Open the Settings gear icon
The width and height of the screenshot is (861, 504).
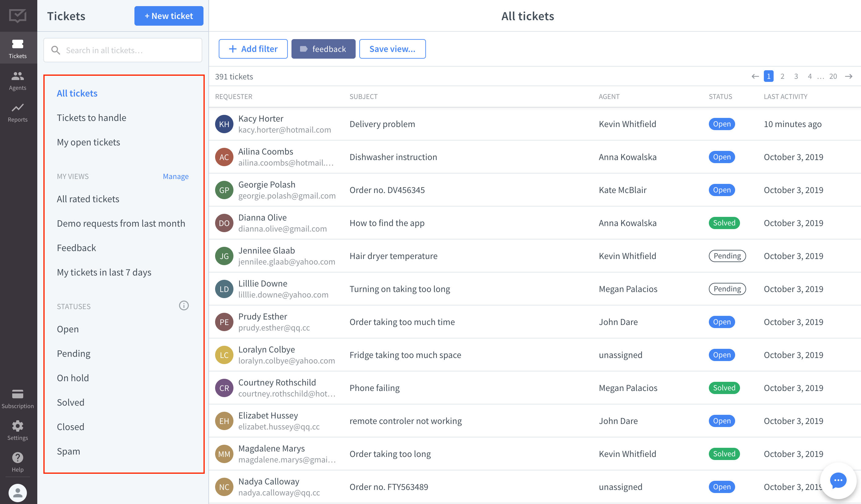[x=17, y=426]
